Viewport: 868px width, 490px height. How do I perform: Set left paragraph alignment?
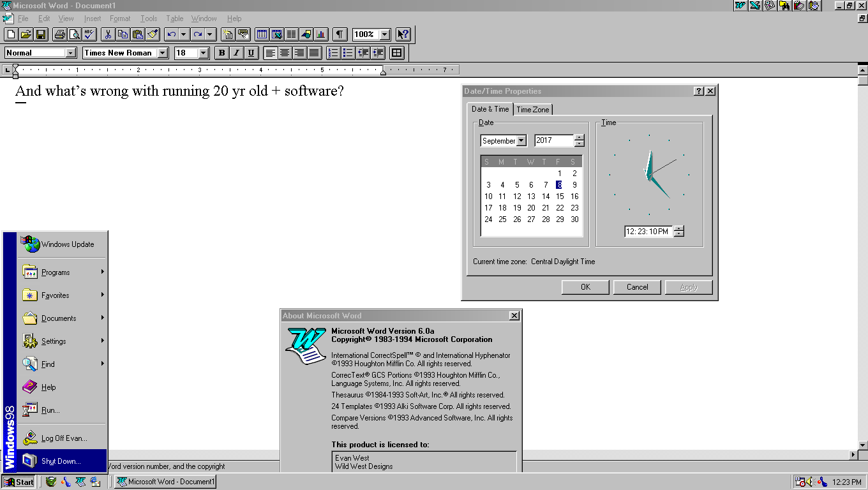click(271, 53)
